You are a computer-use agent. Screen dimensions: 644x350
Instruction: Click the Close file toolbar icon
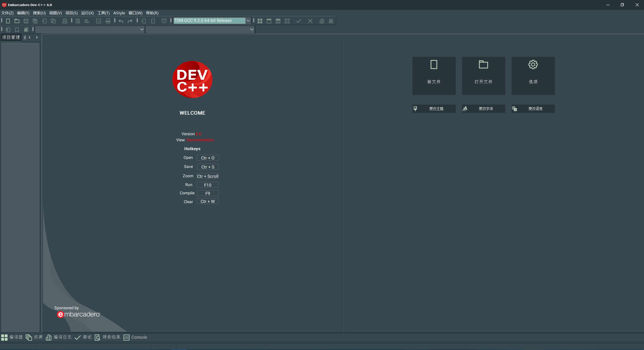(44, 21)
